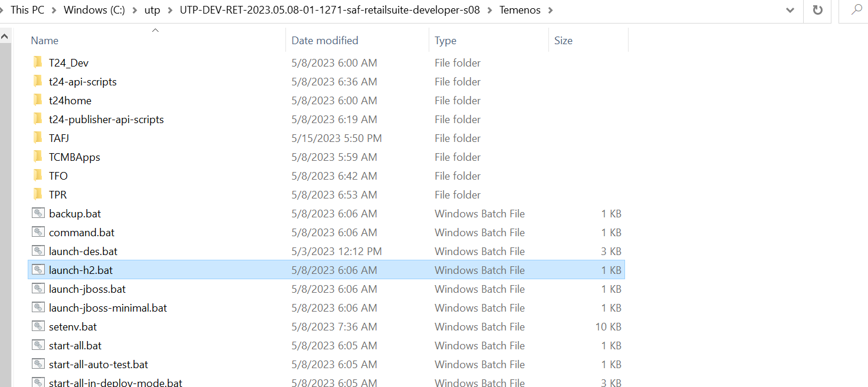Viewport: 868px width, 387px height.
Task: Click the scroll up arrow on left pane
Action: pos(5,37)
